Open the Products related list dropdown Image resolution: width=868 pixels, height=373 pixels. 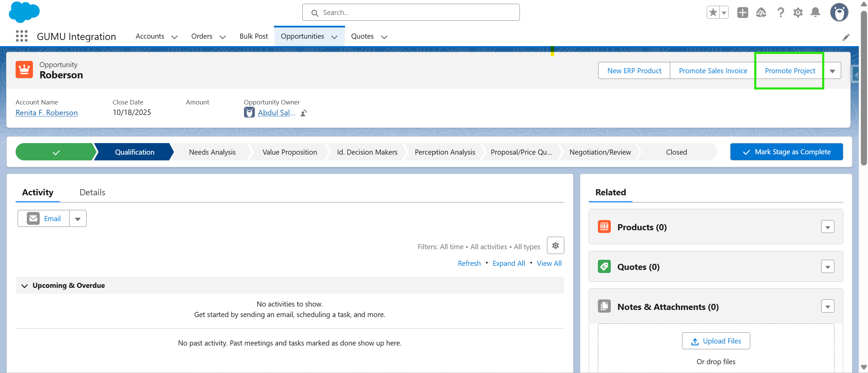[828, 227]
